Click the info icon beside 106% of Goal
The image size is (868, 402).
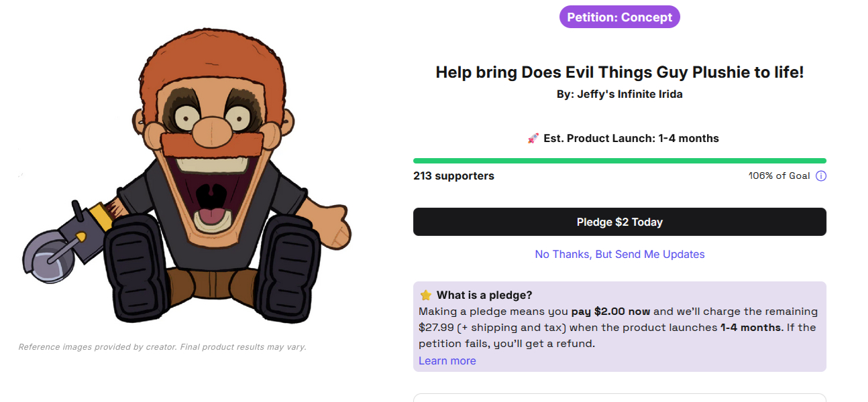click(x=820, y=176)
